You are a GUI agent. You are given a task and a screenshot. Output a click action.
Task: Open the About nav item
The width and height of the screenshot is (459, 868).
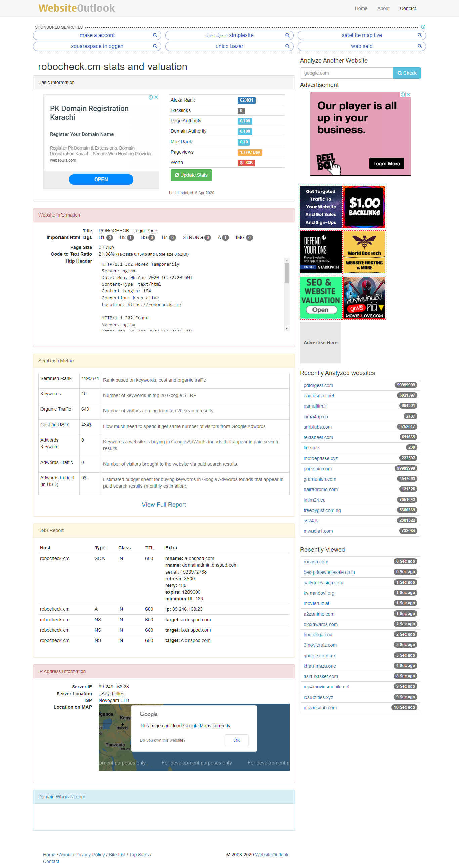click(x=383, y=8)
